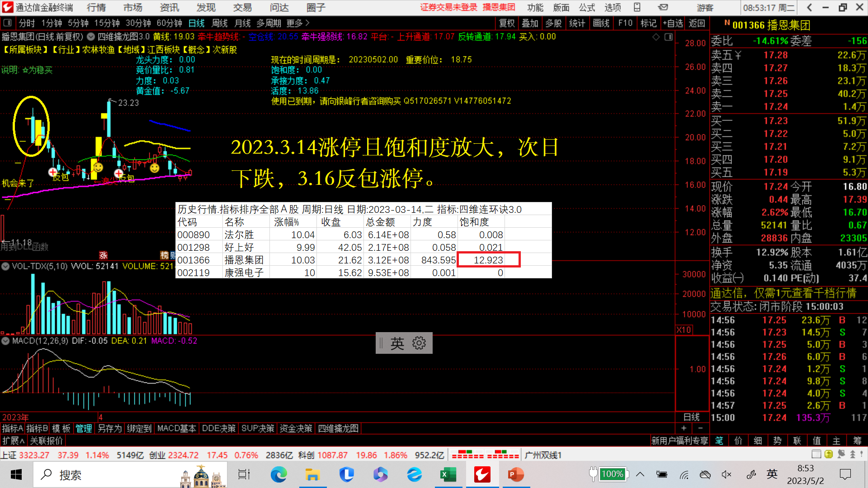Toggle the top-left chart window box
This screenshot has height=488, width=868.
click(x=7, y=23)
